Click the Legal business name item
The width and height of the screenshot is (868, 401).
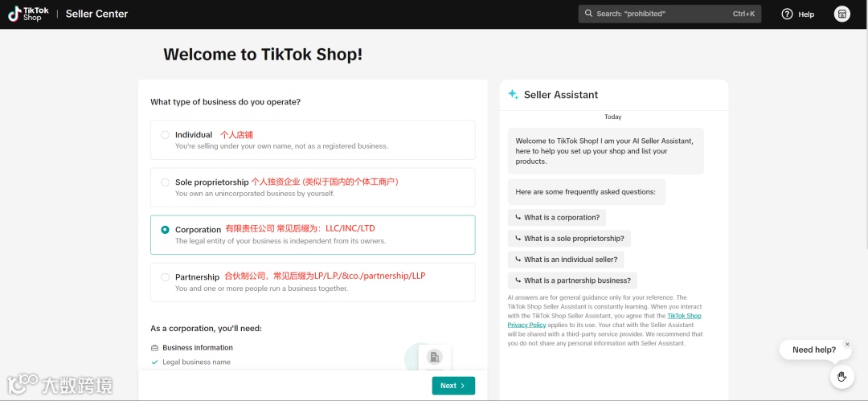point(197,362)
